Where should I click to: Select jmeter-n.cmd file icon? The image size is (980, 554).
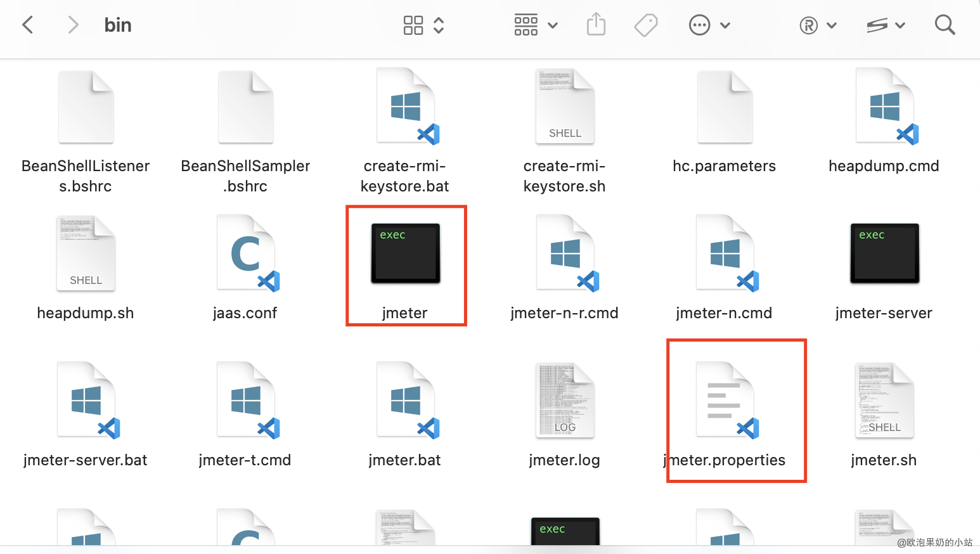727,254
